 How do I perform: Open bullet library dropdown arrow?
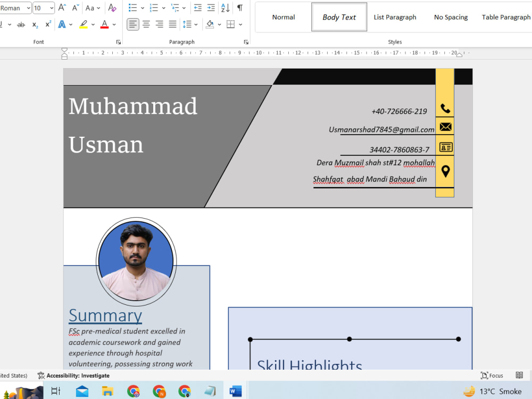143,8
